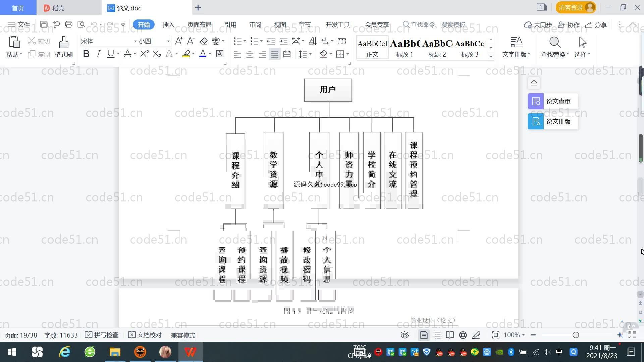644x362 pixels.
Task: Apply superscript formatting
Action: (x=144, y=54)
